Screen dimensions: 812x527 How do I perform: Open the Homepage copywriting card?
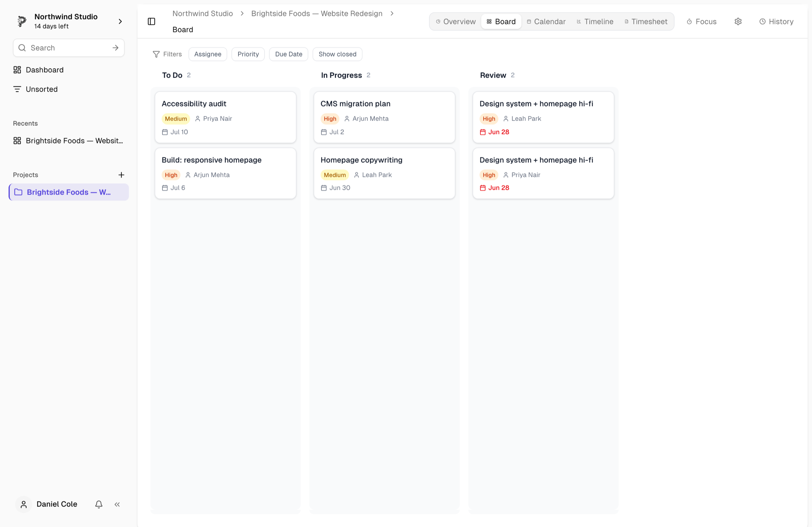click(384, 173)
